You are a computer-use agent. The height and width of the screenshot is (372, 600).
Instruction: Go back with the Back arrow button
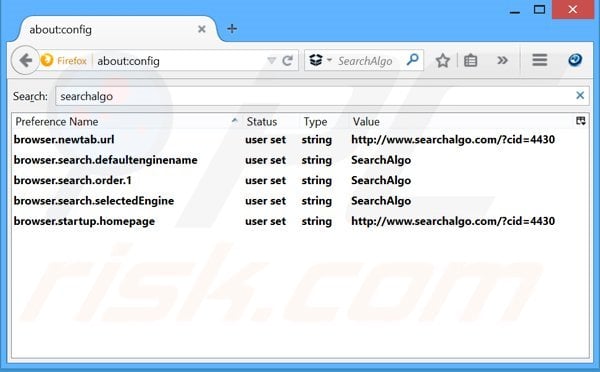click(x=25, y=60)
